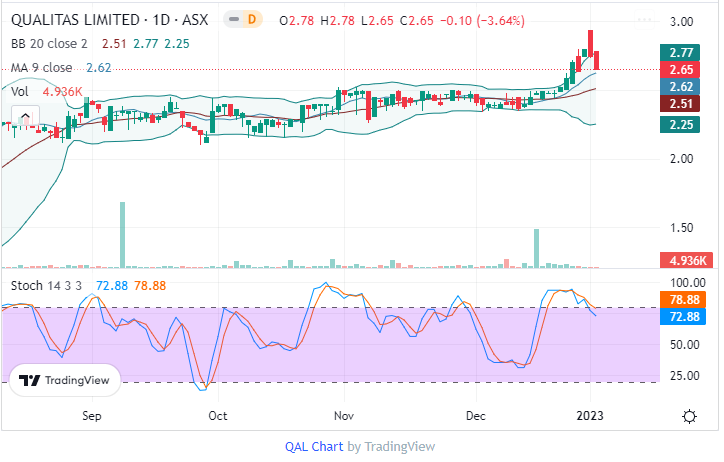Click the Nov label on time axis
Viewport: 724px width, 462px height.
(343, 415)
